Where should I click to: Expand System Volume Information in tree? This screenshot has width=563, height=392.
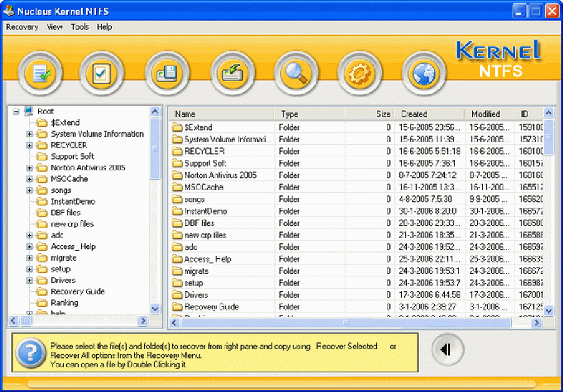point(29,134)
